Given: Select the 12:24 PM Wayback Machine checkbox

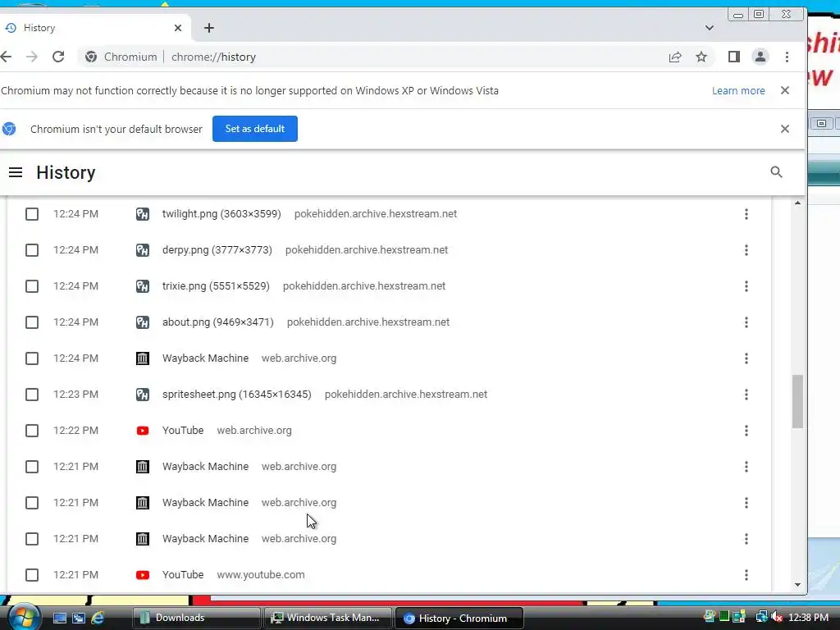Looking at the screenshot, I should [x=32, y=358].
